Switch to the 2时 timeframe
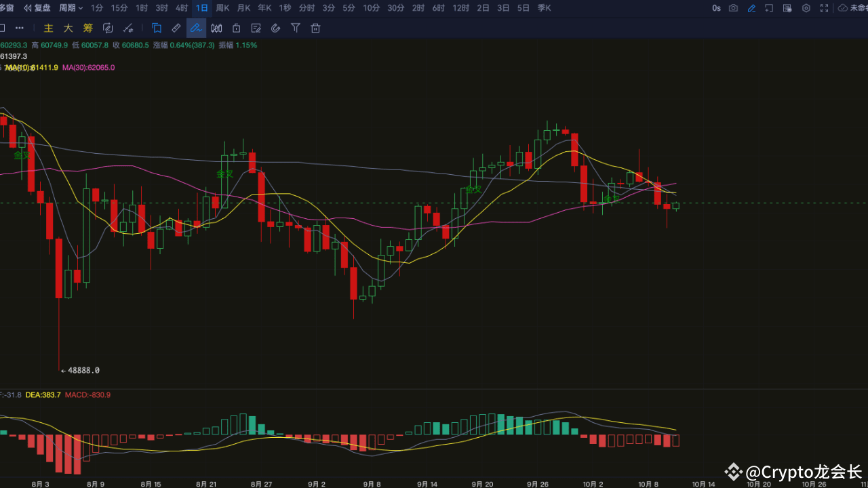Viewport: 868px width, 488px height. click(x=418, y=8)
